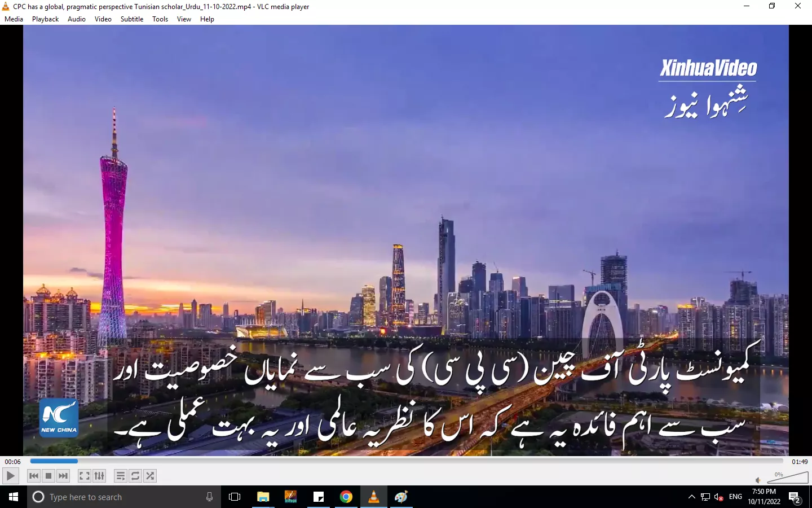Toggle the playlist view
Image resolution: width=812 pixels, height=508 pixels.
point(121,476)
